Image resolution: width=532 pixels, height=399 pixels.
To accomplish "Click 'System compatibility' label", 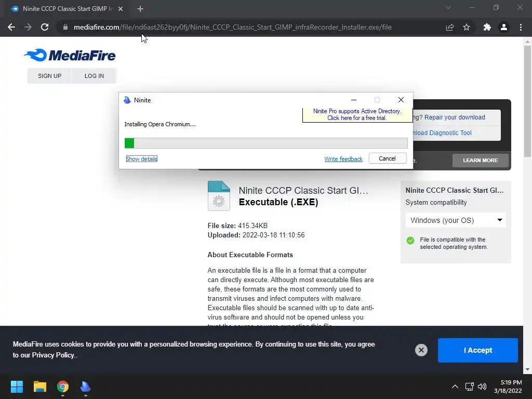I will tap(436, 203).
